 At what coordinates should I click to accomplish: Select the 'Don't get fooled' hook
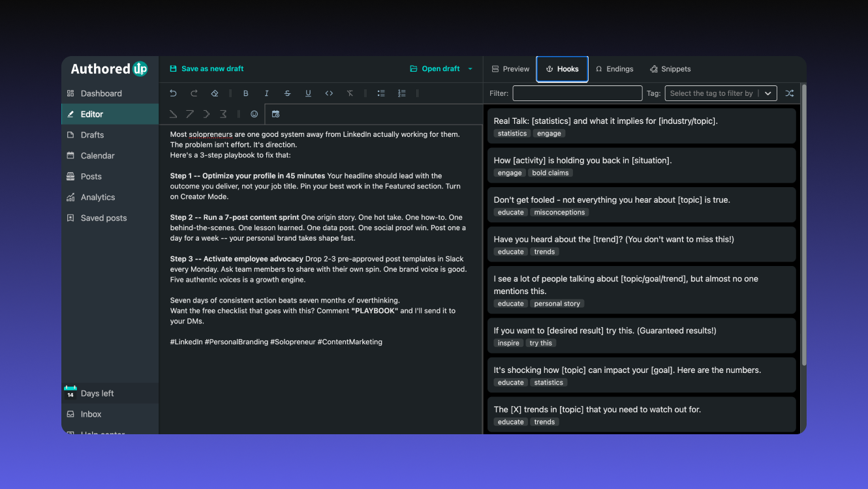pyautogui.click(x=642, y=205)
